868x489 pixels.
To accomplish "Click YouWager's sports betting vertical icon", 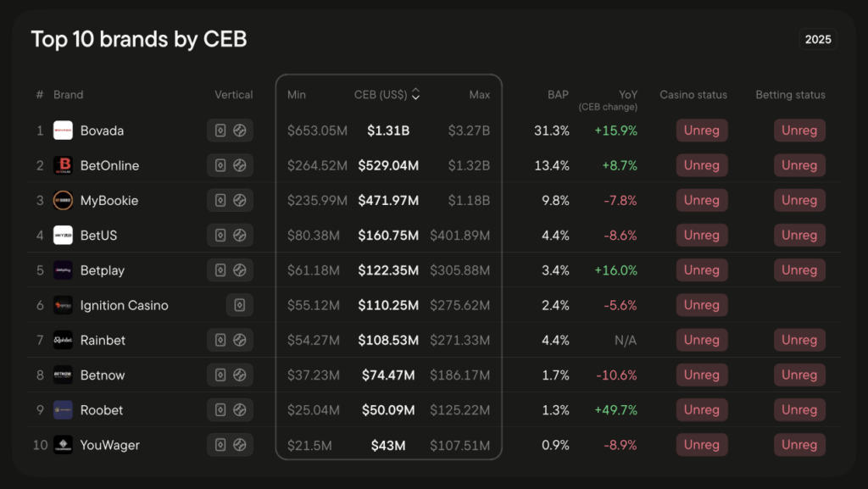I will tap(240, 445).
